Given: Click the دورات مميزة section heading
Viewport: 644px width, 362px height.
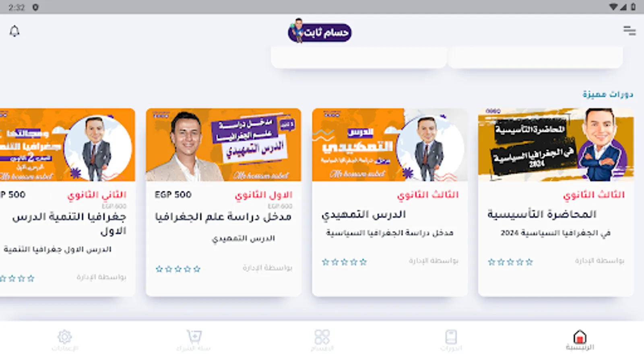Looking at the screenshot, I should (x=608, y=94).
